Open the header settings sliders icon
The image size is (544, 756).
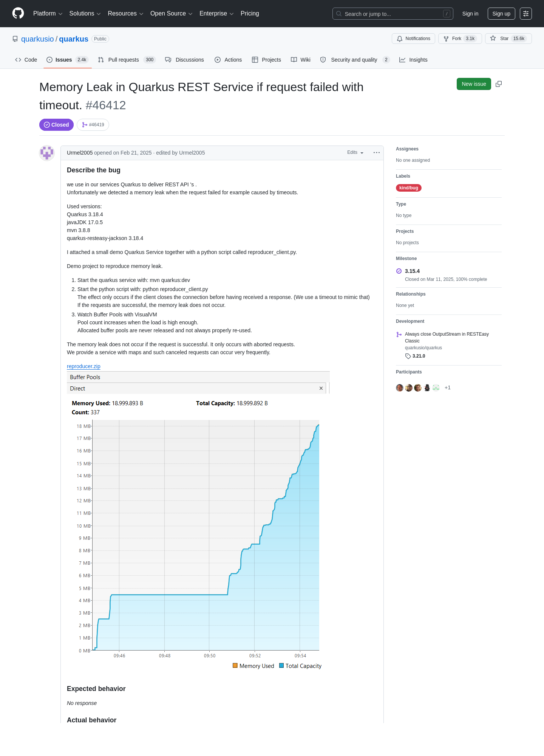click(526, 14)
